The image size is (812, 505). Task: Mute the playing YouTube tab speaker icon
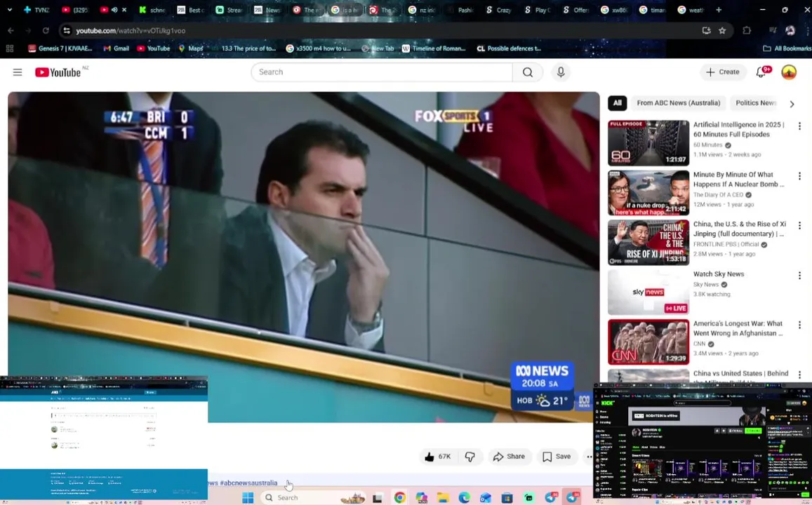114,10
